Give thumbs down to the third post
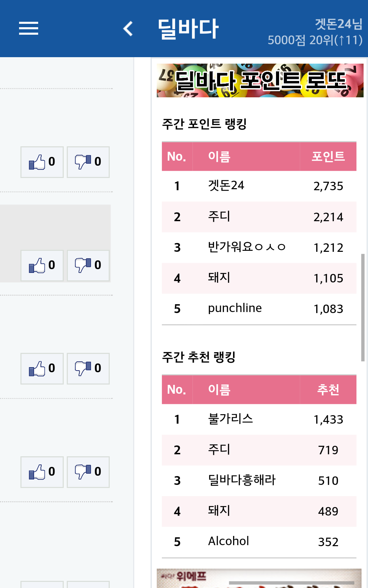 [88, 369]
